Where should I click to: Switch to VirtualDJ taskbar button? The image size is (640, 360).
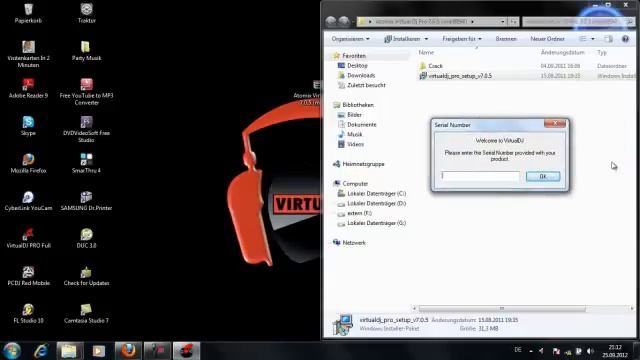click(187, 351)
